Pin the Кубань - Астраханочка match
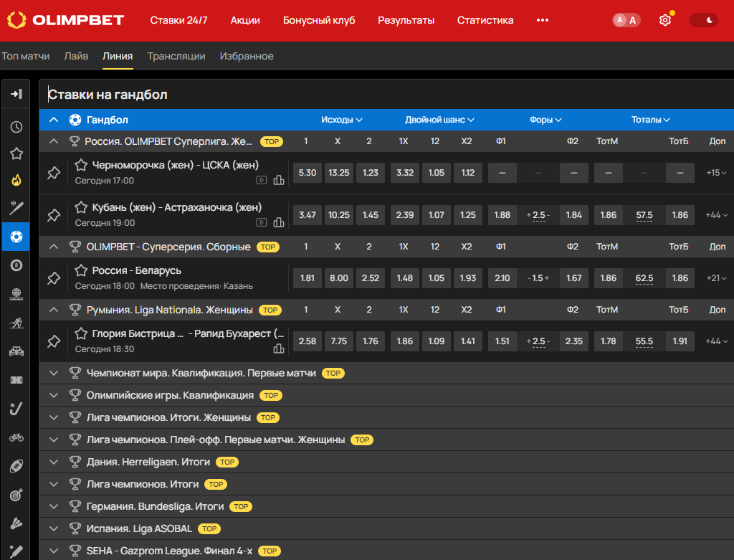734x560 pixels. coord(54,215)
